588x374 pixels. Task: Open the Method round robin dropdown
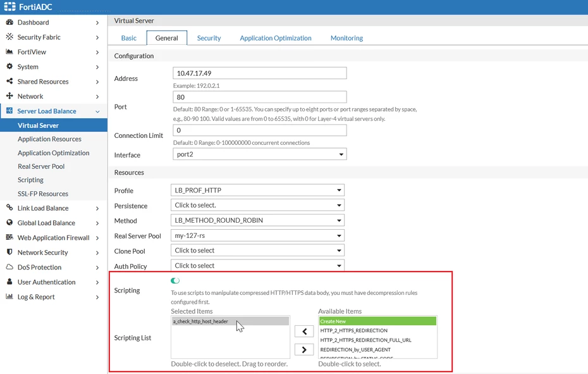tap(257, 220)
